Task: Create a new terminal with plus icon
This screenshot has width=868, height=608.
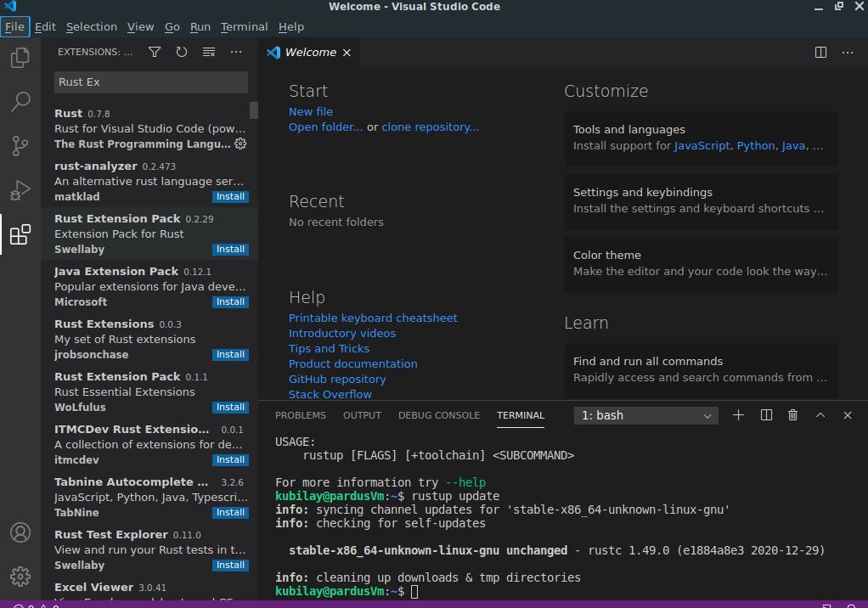Action: point(738,415)
